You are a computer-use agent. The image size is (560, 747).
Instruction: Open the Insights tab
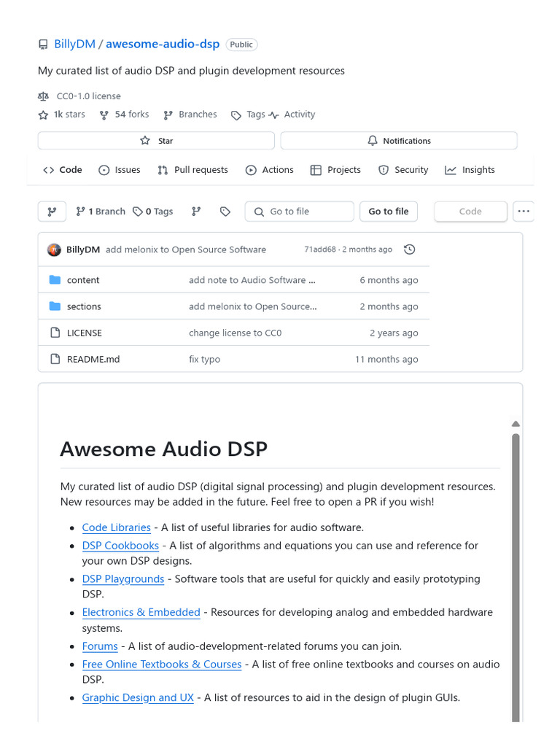coord(470,170)
